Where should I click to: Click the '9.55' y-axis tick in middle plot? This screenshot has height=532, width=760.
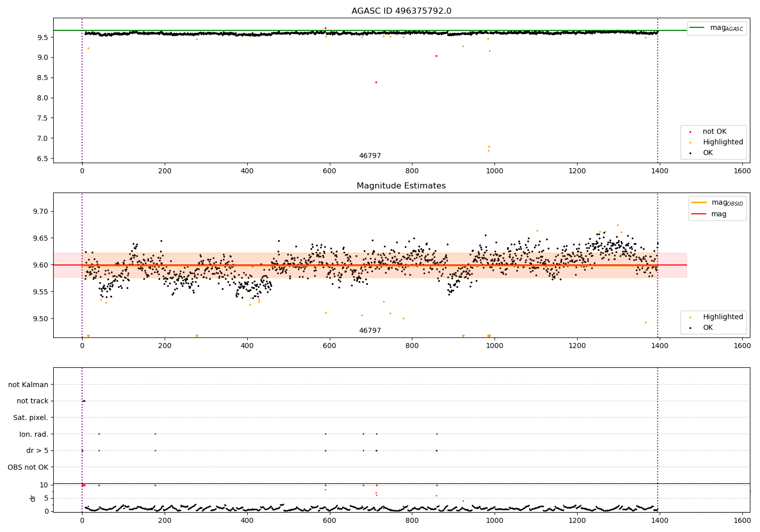(x=41, y=292)
